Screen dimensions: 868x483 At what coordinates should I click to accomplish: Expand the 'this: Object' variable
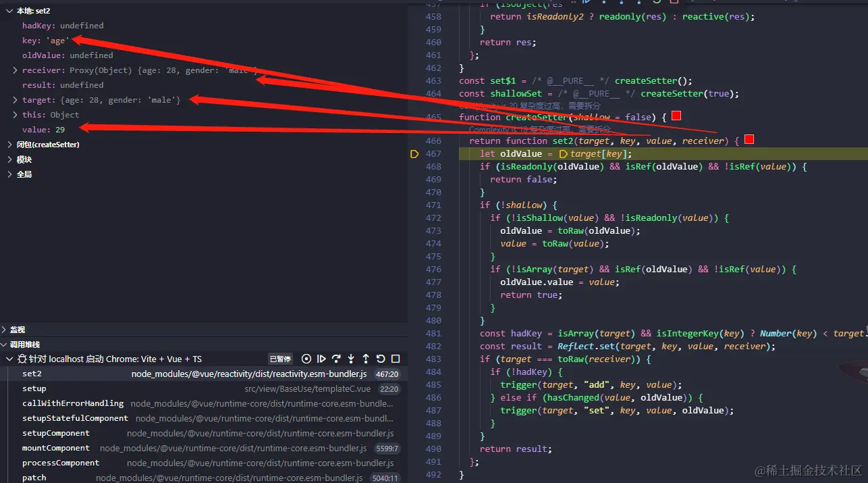[x=16, y=115]
